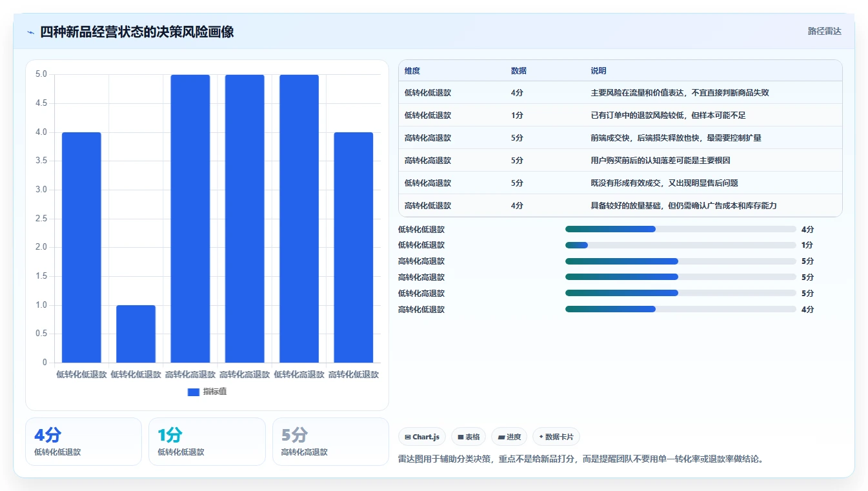Click the 高转化低退款 x-axis label
Image resolution: width=868 pixels, height=491 pixels.
(354, 374)
